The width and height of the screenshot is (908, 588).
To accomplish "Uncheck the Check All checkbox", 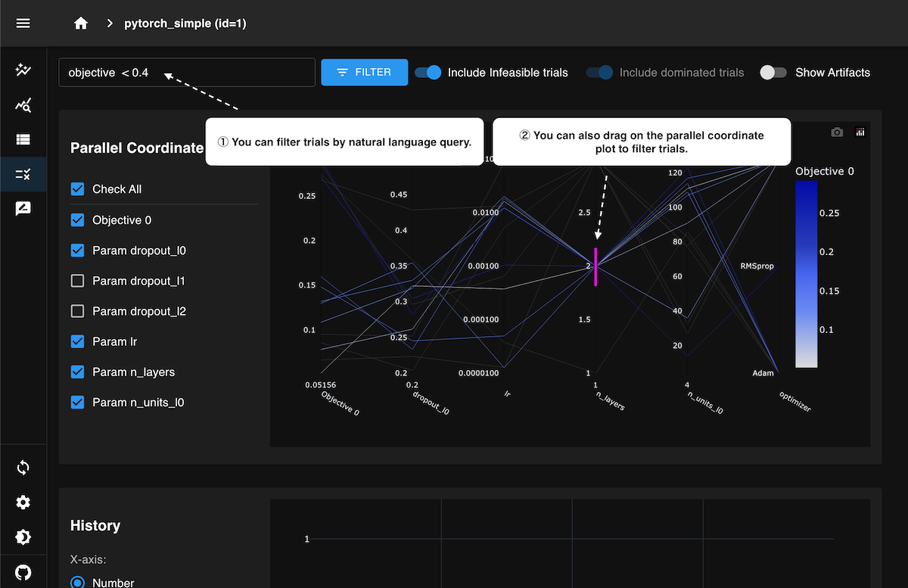I will (77, 189).
